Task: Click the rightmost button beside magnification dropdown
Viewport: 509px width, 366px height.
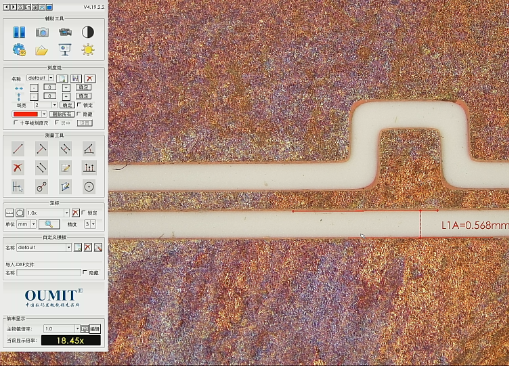Action: [95, 329]
